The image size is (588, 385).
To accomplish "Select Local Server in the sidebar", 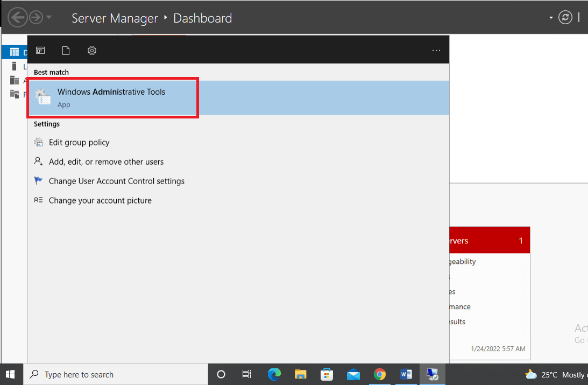I will pyautogui.click(x=13, y=66).
